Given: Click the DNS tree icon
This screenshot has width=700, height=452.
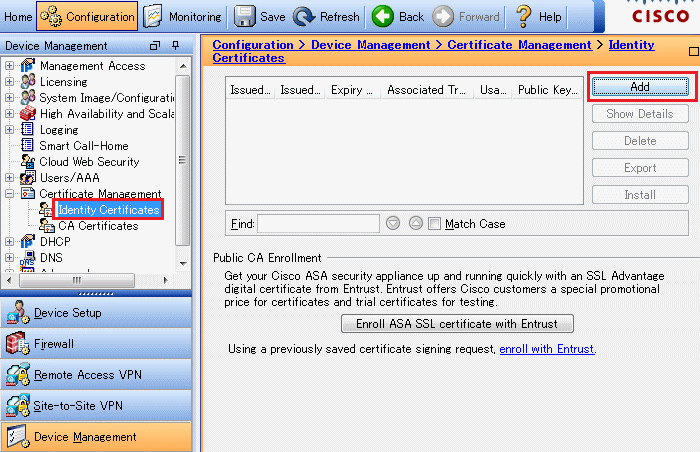Looking at the screenshot, I should 28,258.
